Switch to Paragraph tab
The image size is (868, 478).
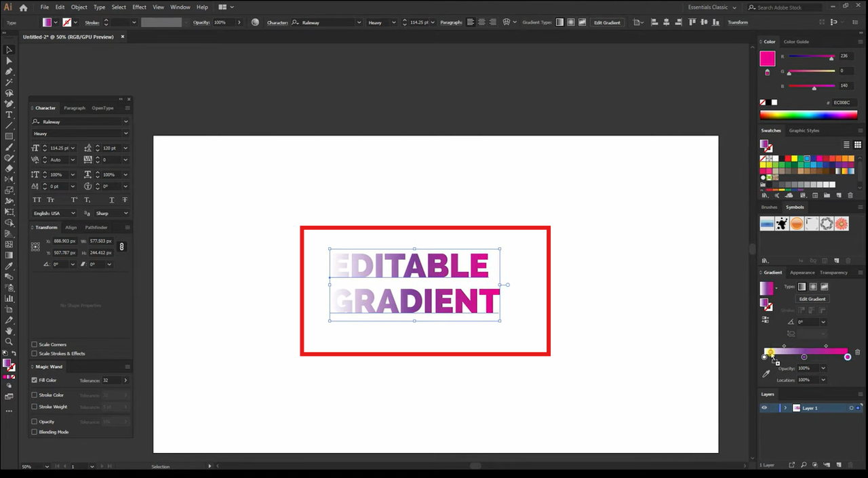tap(75, 108)
